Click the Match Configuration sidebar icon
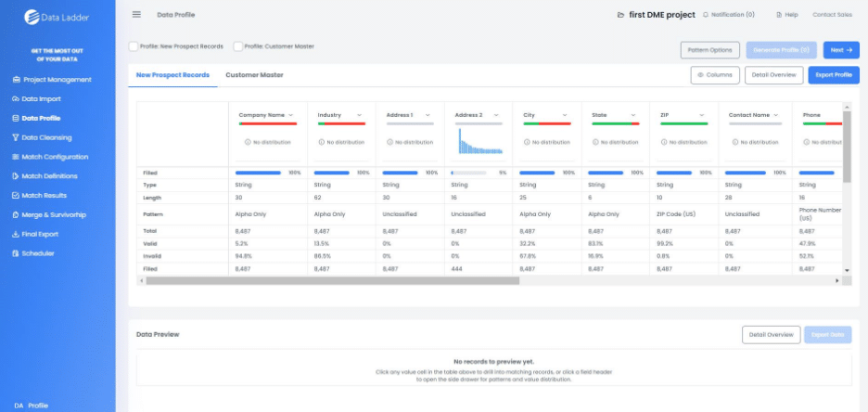868x412 pixels. click(x=16, y=157)
